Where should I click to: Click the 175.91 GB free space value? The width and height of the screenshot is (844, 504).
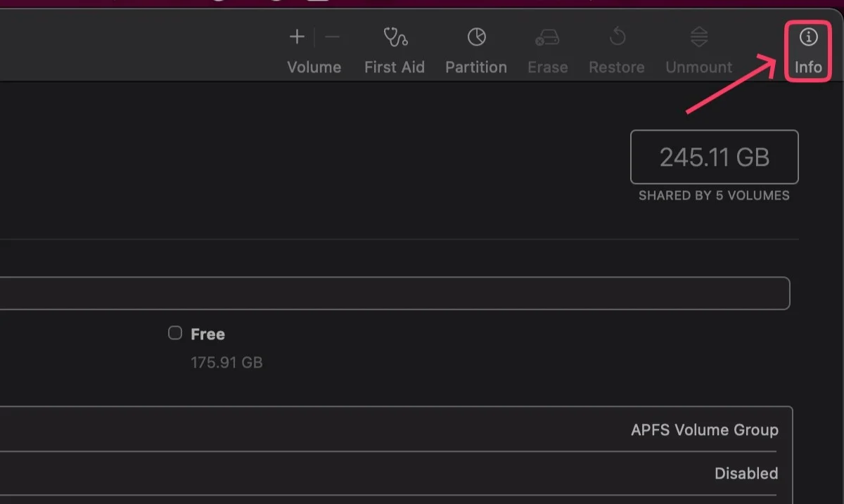tap(226, 363)
